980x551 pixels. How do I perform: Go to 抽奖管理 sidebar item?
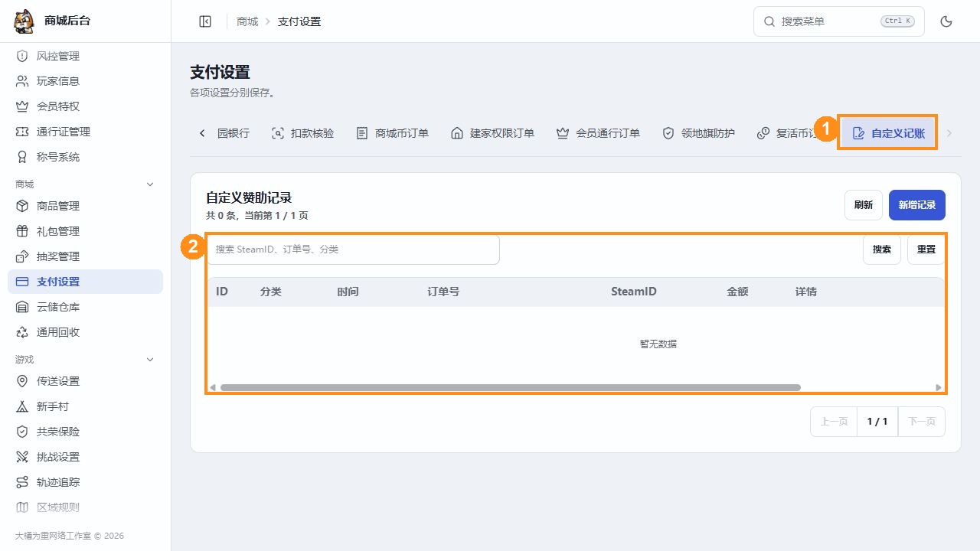click(85, 256)
